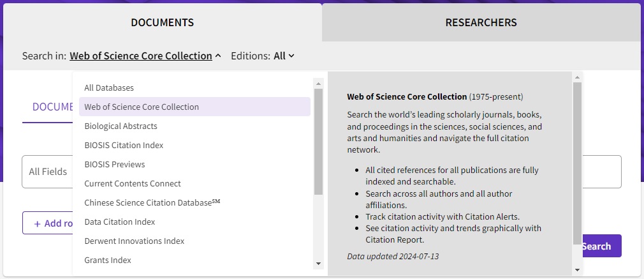Collapse the Web of Science Core Collection dropdown
The width and height of the screenshot is (644, 279).
(x=145, y=56)
